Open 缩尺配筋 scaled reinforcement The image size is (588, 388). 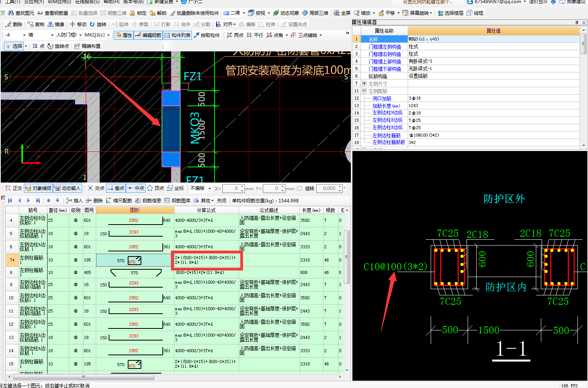pyautogui.click(x=119, y=200)
